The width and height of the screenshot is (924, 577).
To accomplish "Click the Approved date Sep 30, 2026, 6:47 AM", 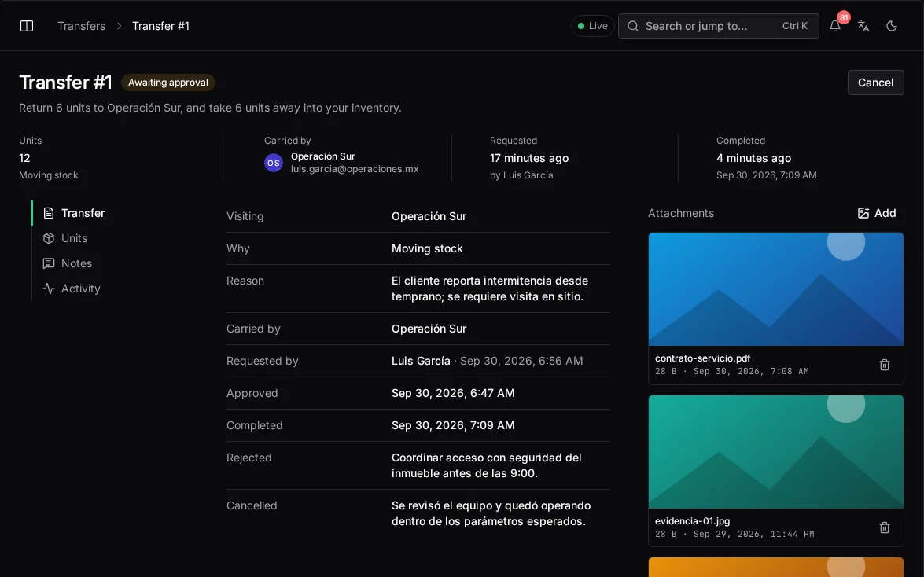I will pyautogui.click(x=453, y=393).
